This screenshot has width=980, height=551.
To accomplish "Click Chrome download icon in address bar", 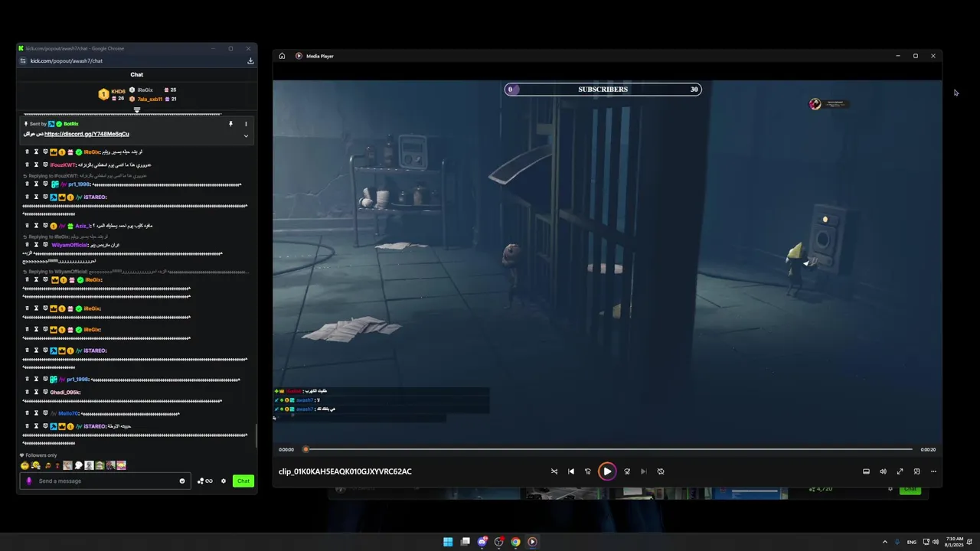I will (250, 60).
